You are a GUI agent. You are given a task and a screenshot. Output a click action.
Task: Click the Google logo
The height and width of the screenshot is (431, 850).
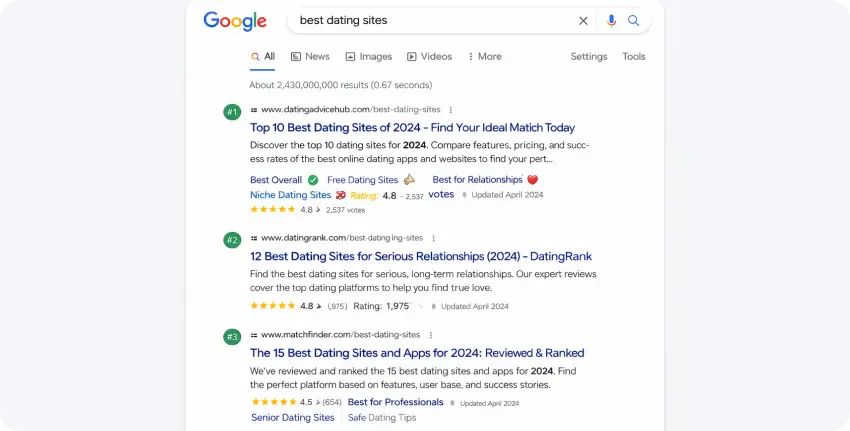coord(235,21)
